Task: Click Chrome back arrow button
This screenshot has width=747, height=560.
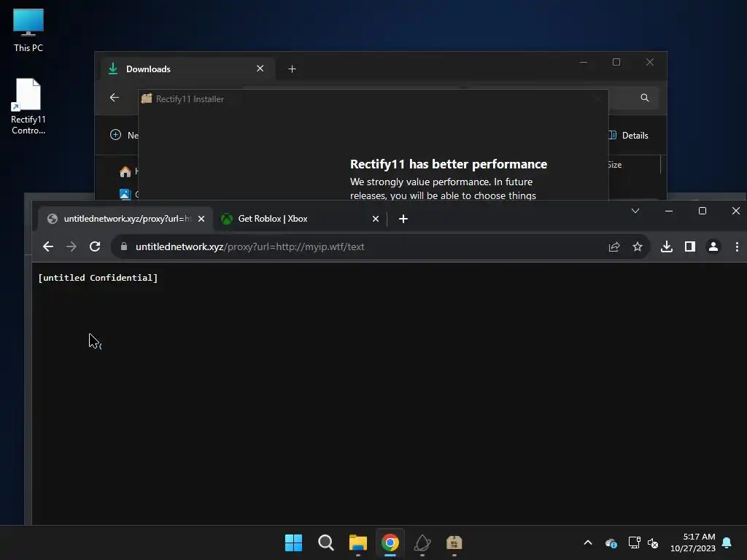Action: click(x=48, y=246)
